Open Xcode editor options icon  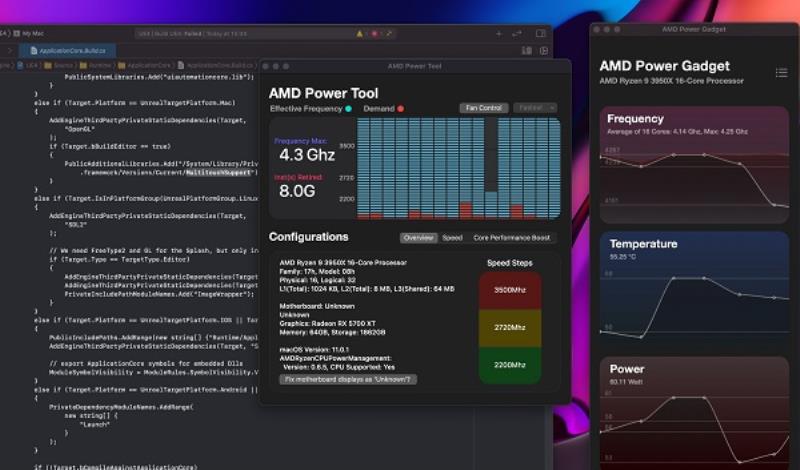tap(526, 51)
